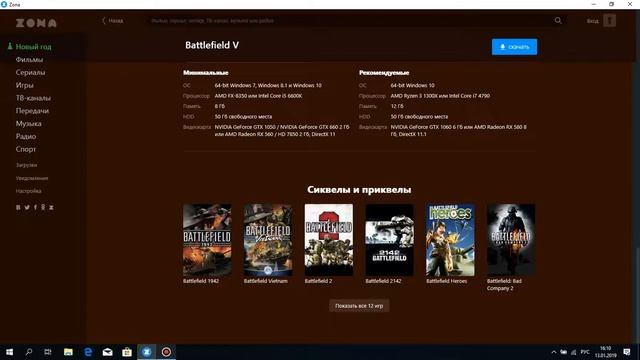Open Уведомления notifications in sidebar
Image resolution: width=640 pixels, height=360 pixels.
[x=32, y=178]
